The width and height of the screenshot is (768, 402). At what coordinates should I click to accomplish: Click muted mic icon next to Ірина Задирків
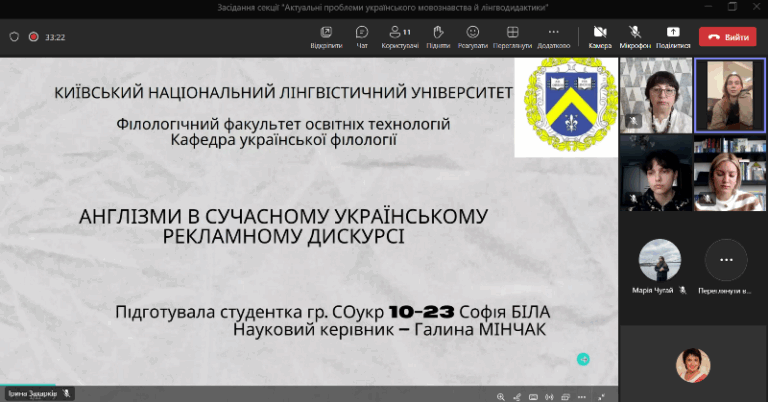(x=67, y=394)
